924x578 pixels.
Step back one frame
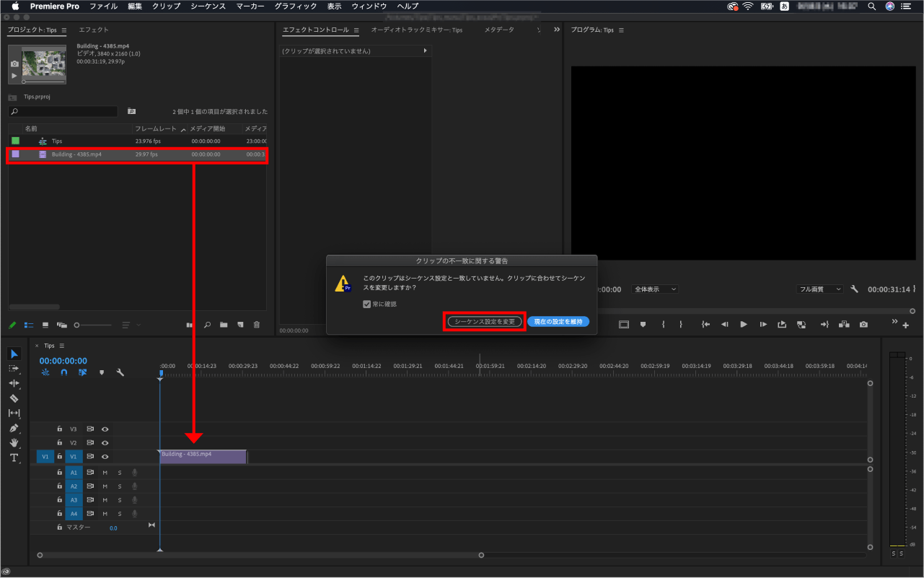click(x=724, y=325)
